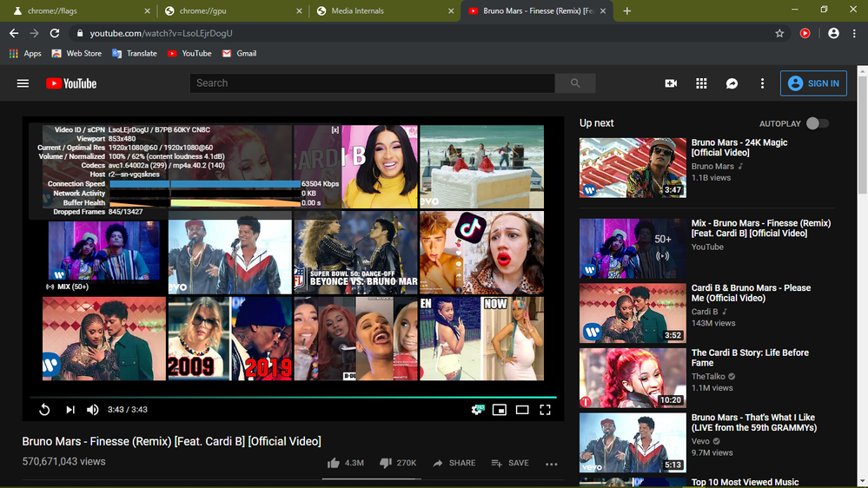Click the SHARE button

[x=454, y=463]
